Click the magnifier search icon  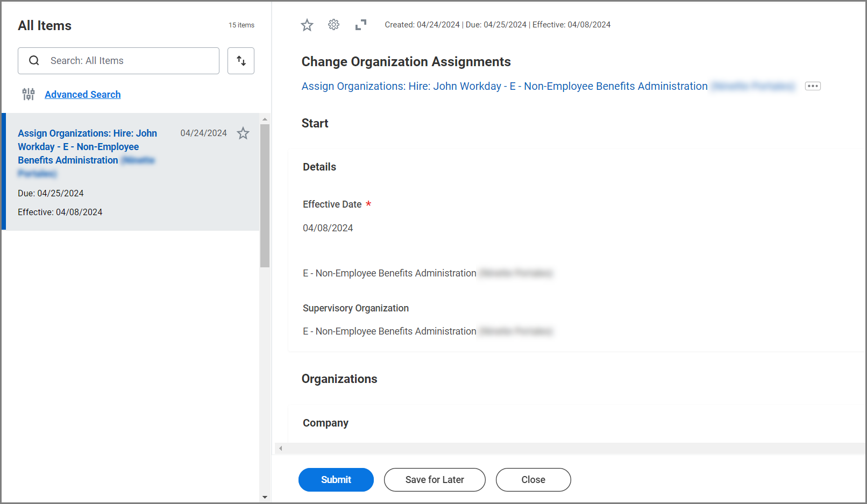34,61
